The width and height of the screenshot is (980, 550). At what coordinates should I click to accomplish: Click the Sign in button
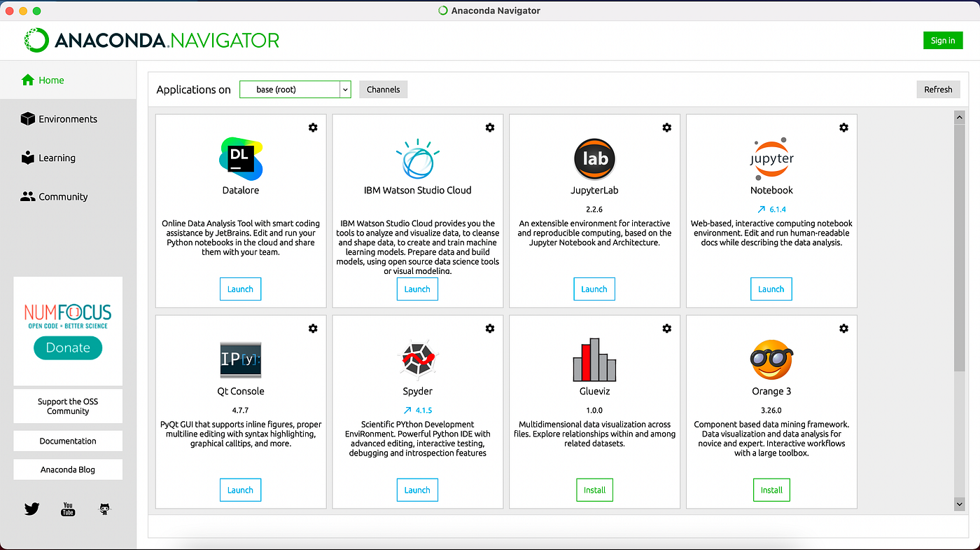click(943, 40)
